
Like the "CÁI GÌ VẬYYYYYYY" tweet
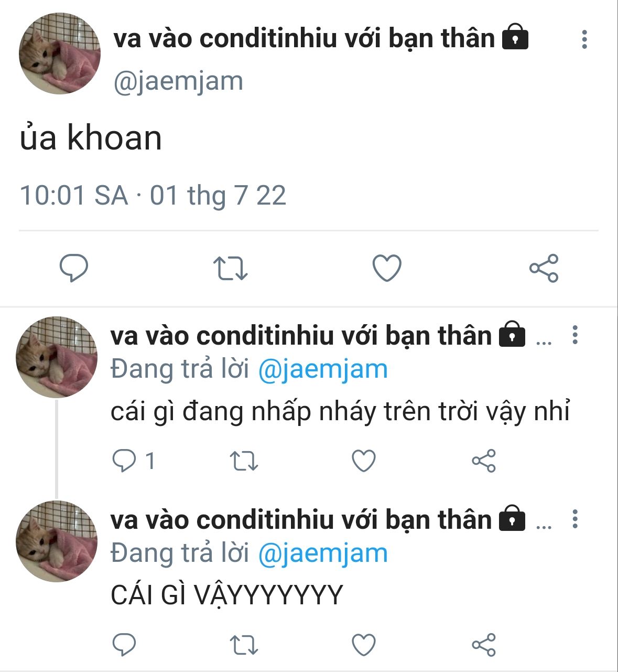point(363,645)
